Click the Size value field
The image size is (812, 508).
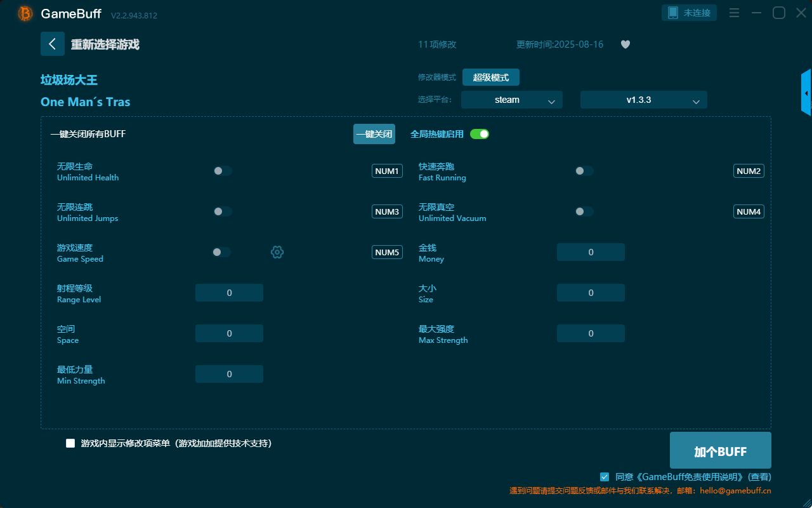tap(591, 293)
